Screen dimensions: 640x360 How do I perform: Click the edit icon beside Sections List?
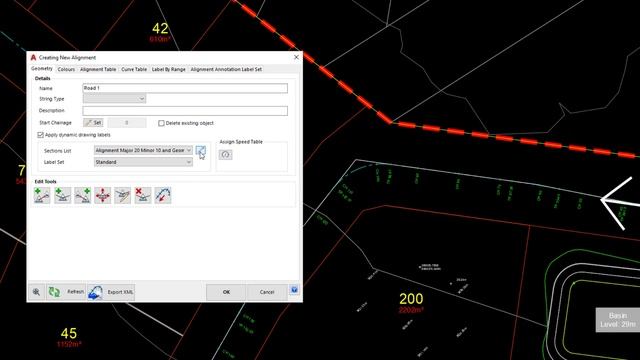(x=200, y=151)
